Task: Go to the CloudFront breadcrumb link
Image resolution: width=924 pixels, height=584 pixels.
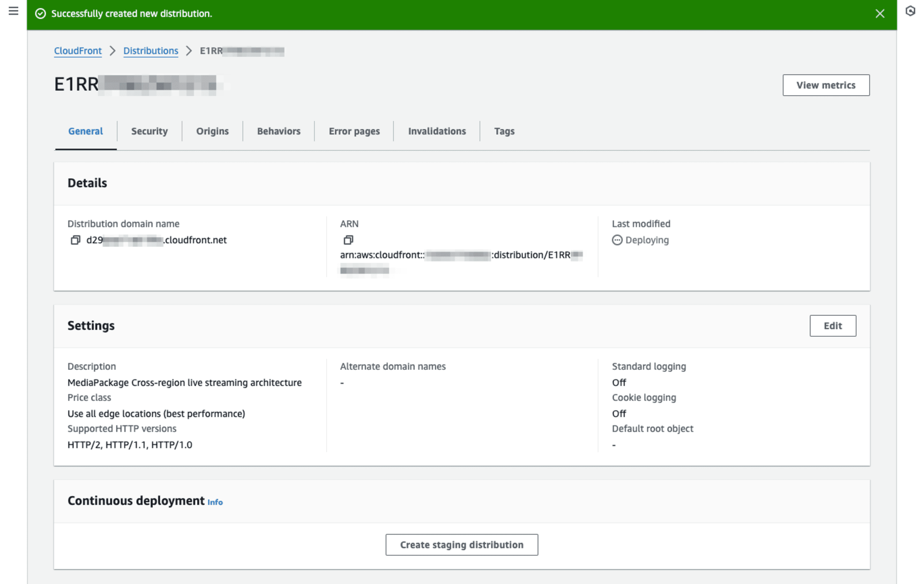Action: [78, 51]
